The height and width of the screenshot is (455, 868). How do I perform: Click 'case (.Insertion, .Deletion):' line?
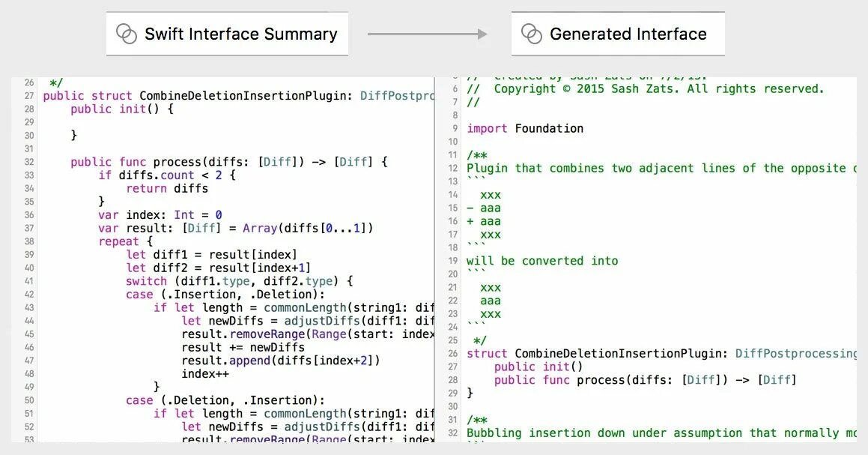pyautogui.click(x=225, y=295)
